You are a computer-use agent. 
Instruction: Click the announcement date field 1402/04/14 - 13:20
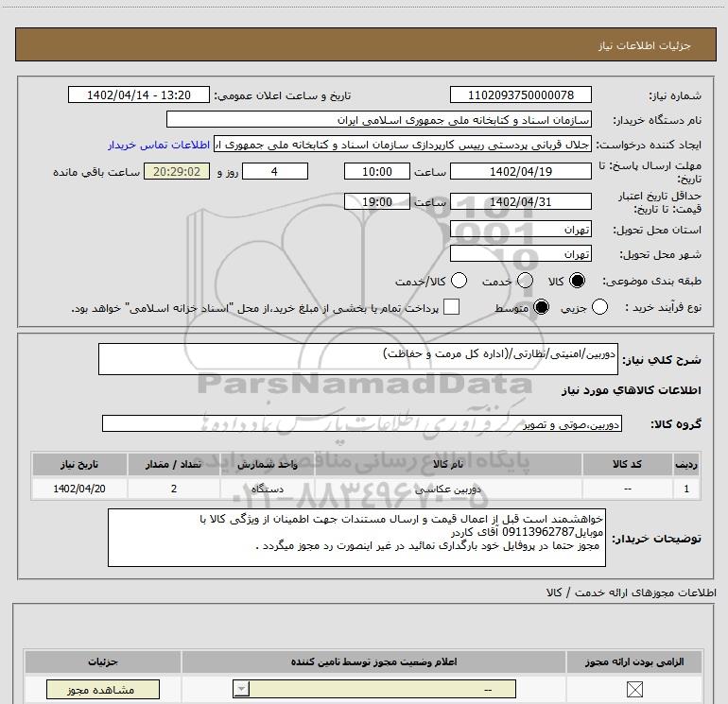pyautogui.click(x=139, y=95)
